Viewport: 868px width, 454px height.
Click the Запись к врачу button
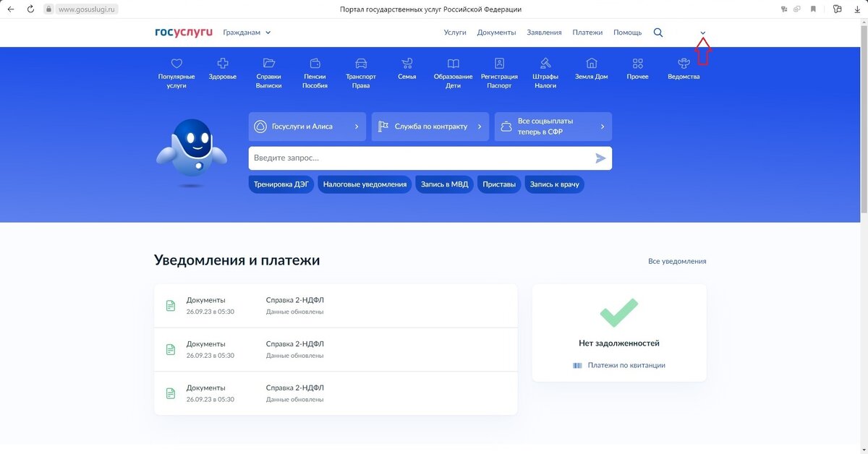[554, 184]
